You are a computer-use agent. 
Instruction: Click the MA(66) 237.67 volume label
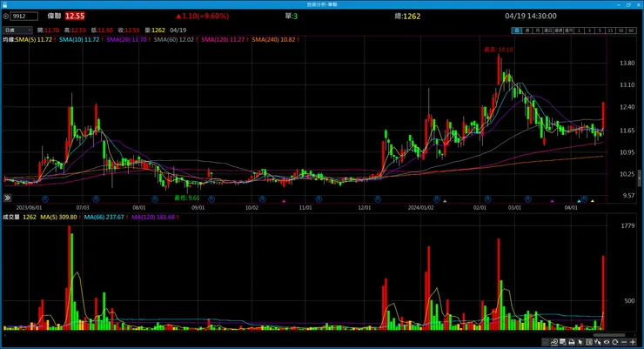pos(104,218)
